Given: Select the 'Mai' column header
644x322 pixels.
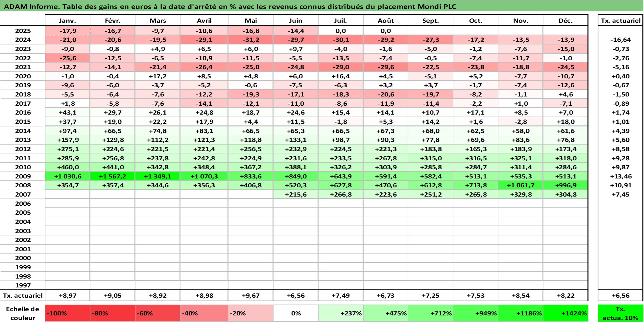Looking at the screenshot, I should coord(250,20).
